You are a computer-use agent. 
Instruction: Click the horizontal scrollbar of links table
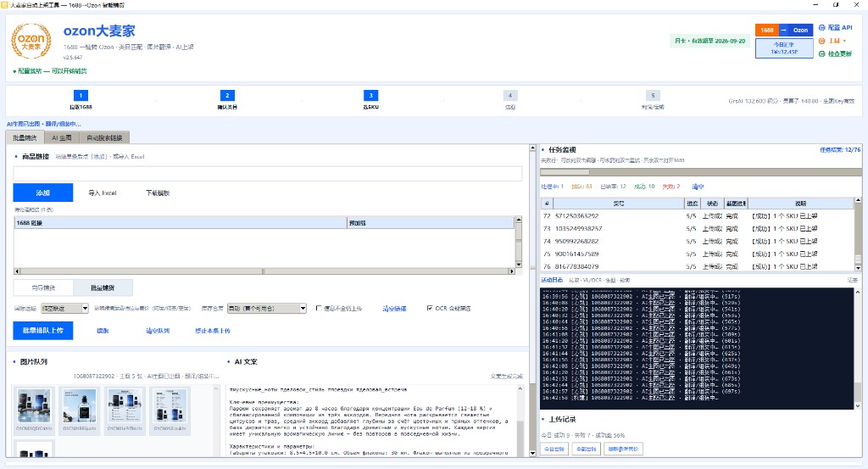tap(264, 271)
